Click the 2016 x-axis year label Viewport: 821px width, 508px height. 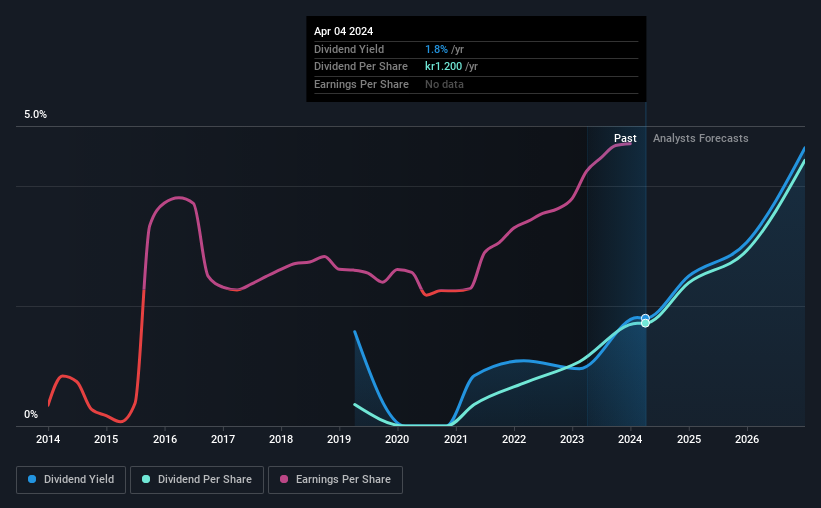click(x=165, y=439)
